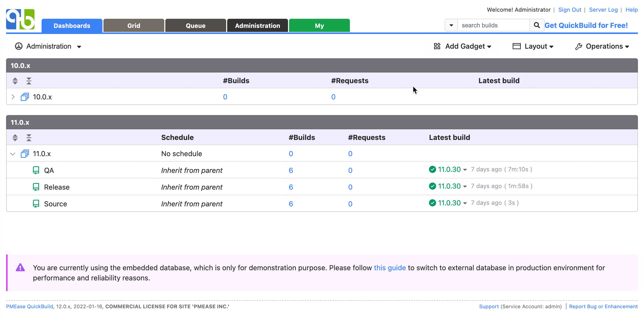Switch to the My tab
The width and height of the screenshot is (644, 325).
pos(319,26)
